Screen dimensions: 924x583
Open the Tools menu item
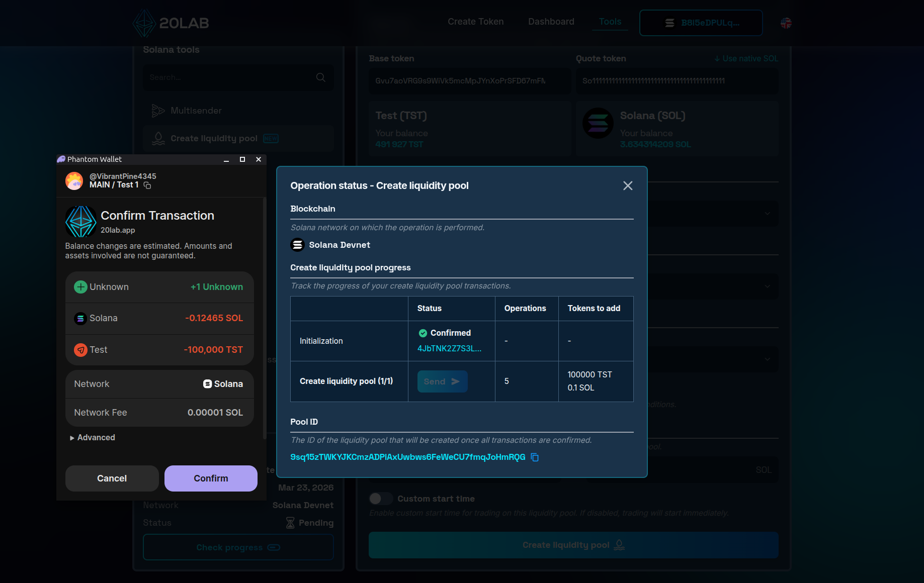coord(610,22)
